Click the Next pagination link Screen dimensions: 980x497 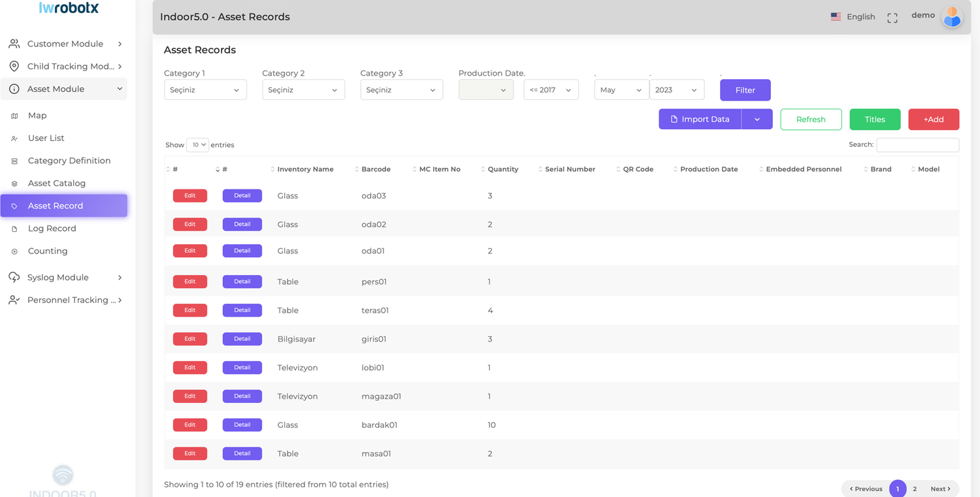coord(940,489)
